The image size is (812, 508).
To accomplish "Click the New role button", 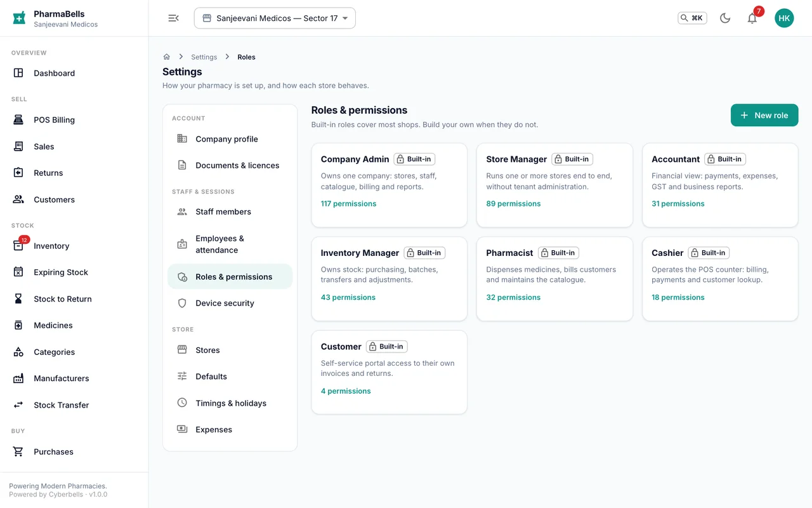I will pyautogui.click(x=764, y=116).
